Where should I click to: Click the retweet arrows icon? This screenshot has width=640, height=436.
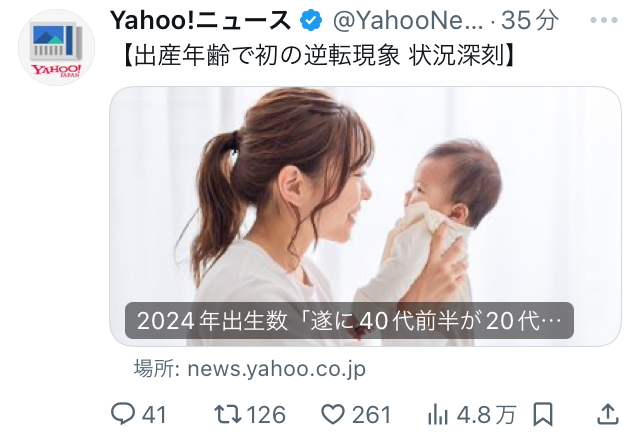(228, 414)
